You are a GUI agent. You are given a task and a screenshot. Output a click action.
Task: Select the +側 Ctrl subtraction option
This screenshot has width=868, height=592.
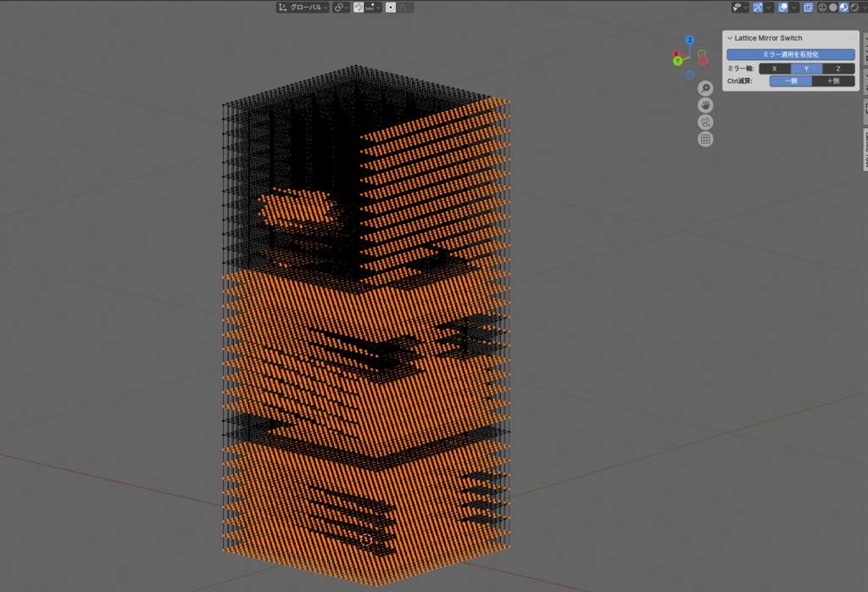(x=834, y=81)
